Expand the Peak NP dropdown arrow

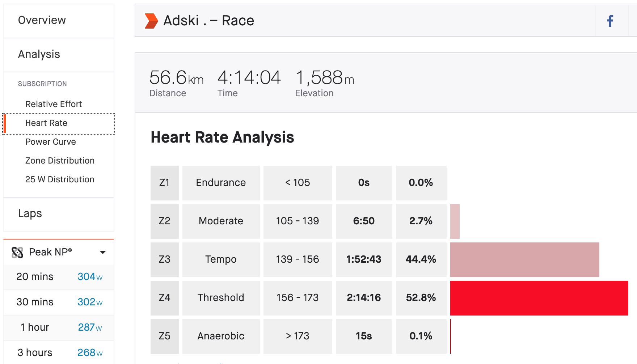pos(103,252)
